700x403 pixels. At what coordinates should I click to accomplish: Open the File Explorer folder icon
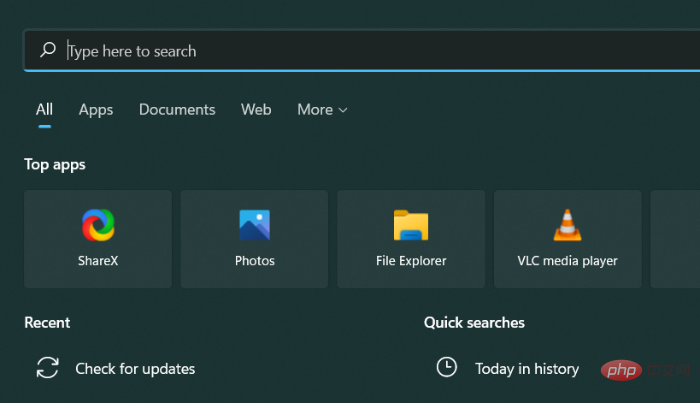411,225
